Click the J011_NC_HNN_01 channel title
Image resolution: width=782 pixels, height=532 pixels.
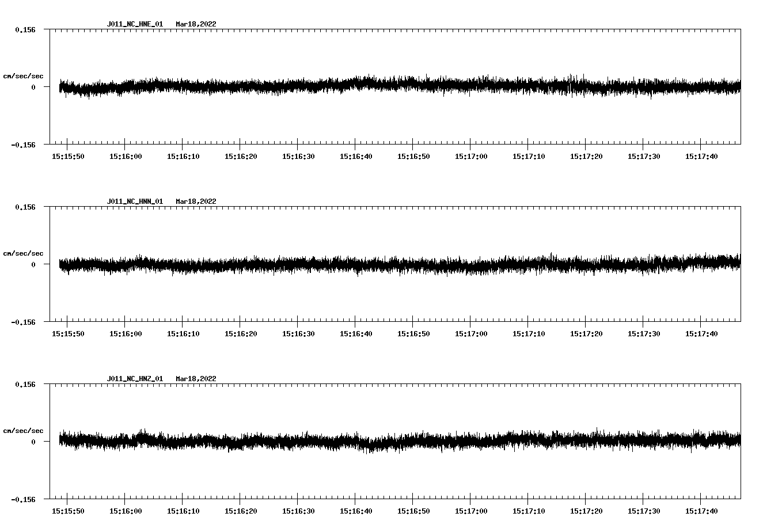point(135,202)
